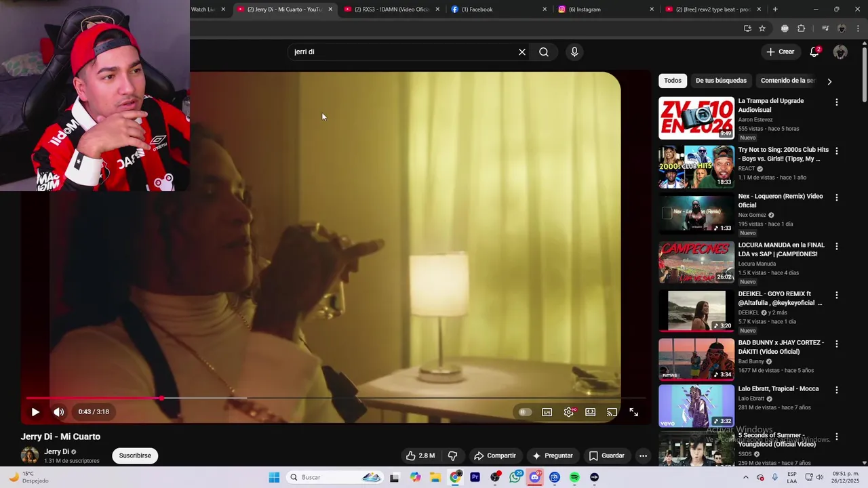Open Premiere Pro from the taskbar

pyautogui.click(x=475, y=477)
